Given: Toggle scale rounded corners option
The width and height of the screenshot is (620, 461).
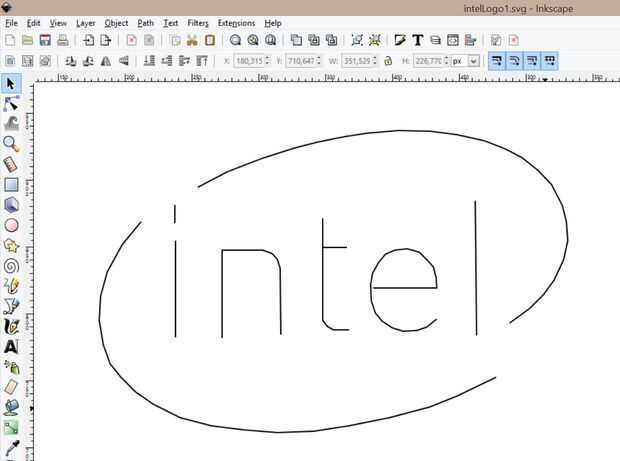Looking at the screenshot, I should [514, 61].
